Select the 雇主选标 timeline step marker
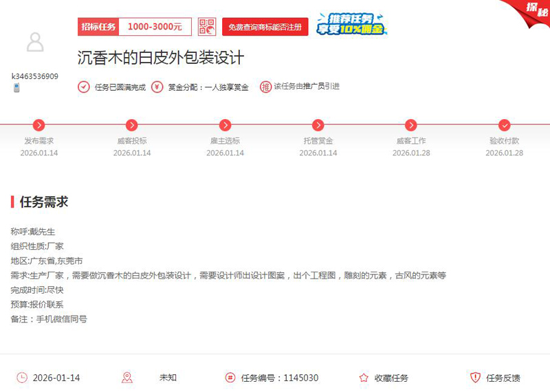The image size is (550, 392). (x=225, y=125)
